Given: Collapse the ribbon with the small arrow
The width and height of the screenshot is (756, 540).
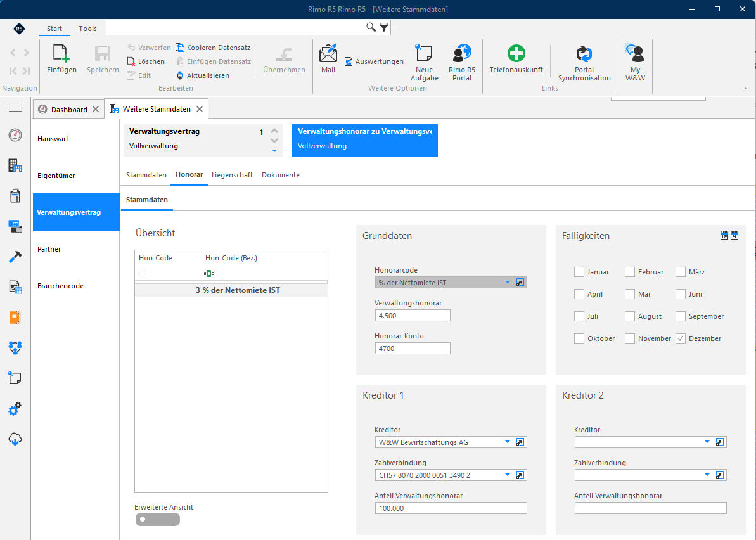Looking at the screenshot, I should tap(745, 89).
